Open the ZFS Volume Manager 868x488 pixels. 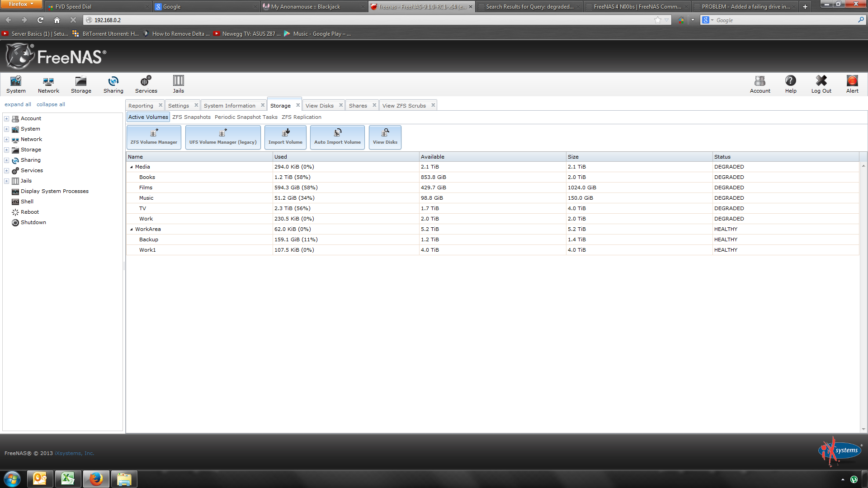point(154,137)
